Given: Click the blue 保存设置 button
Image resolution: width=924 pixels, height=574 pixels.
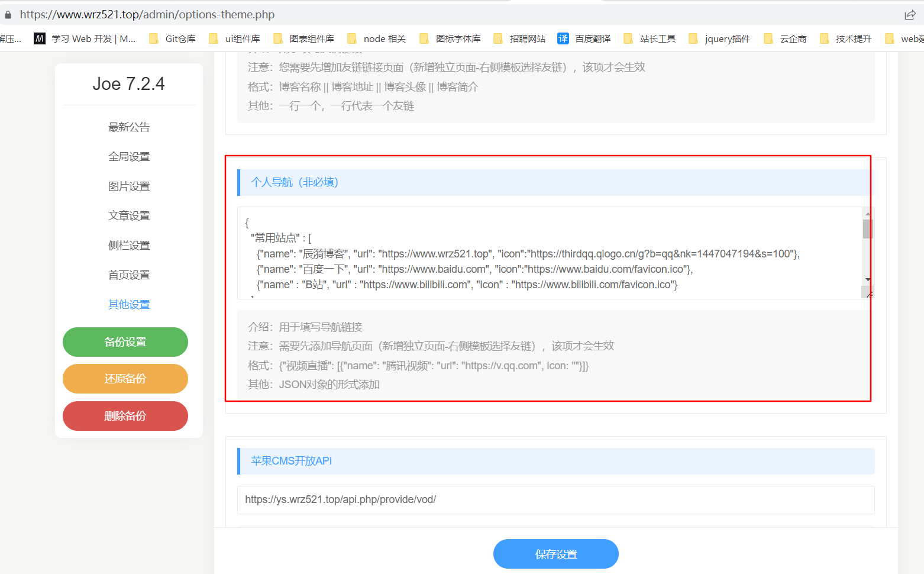Looking at the screenshot, I should (x=556, y=554).
